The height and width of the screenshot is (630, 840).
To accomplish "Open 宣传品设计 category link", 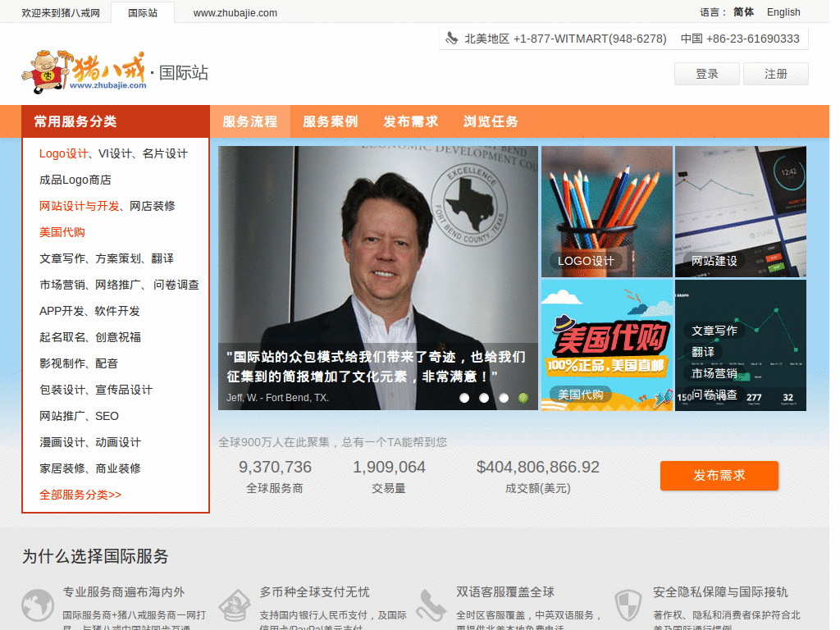I will [x=124, y=390].
